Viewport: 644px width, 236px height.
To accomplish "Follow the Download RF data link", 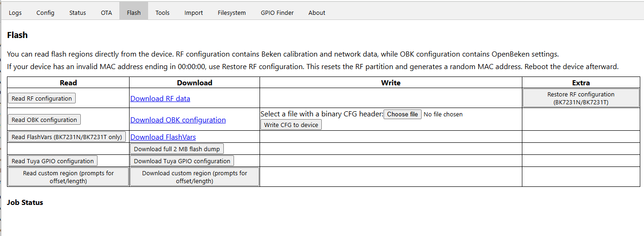I will pyautogui.click(x=160, y=98).
